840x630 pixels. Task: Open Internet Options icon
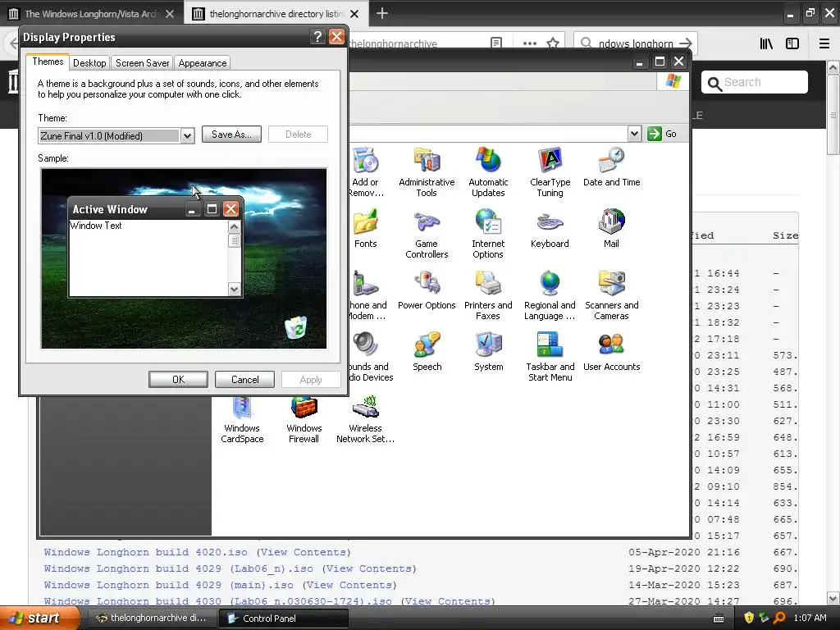tap(488, 234)
